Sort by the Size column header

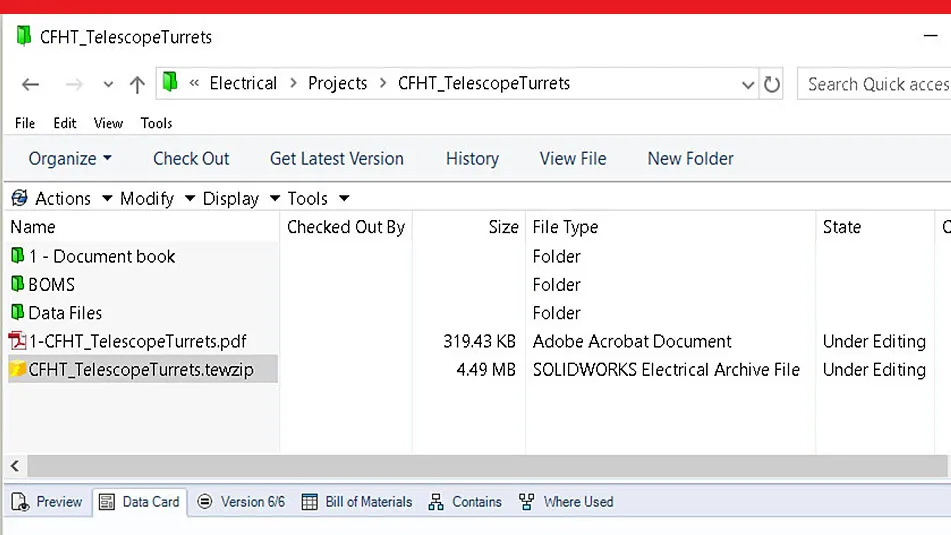503,227
